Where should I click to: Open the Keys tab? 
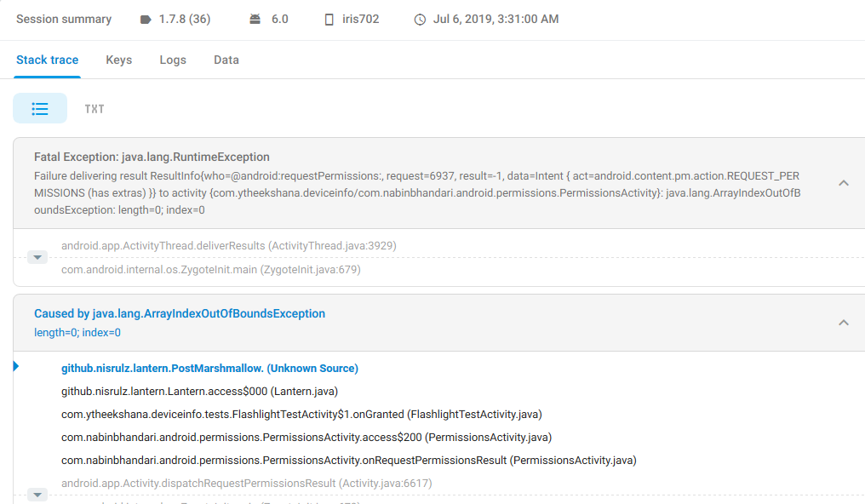click(119, 60)
